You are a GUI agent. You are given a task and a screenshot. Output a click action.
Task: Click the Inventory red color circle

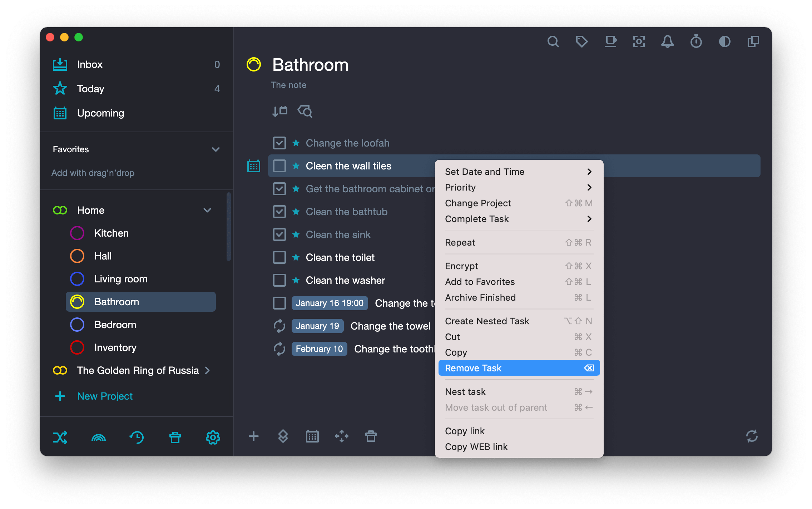77,347
